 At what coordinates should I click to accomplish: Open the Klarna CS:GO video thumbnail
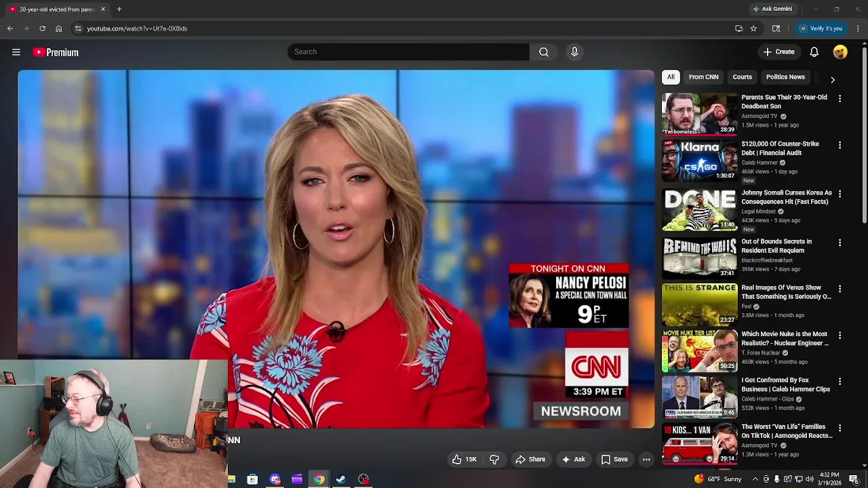pyautogui.click(x=699, y=161)
